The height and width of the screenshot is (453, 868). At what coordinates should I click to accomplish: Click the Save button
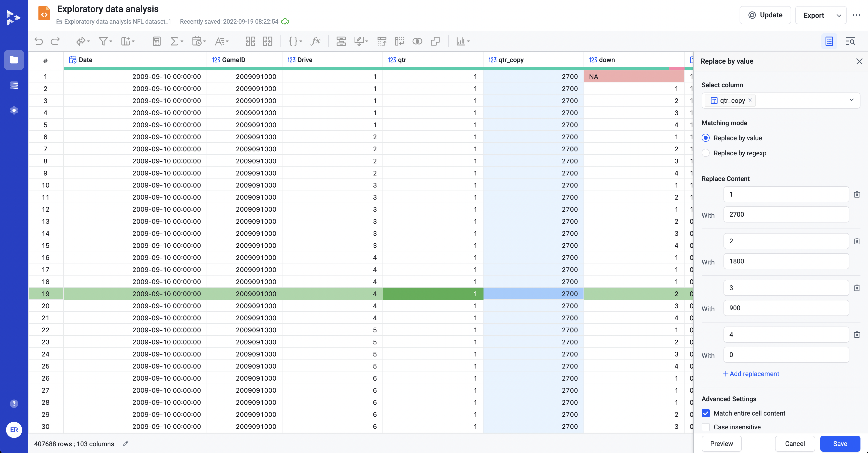click(x=840, y=443)
